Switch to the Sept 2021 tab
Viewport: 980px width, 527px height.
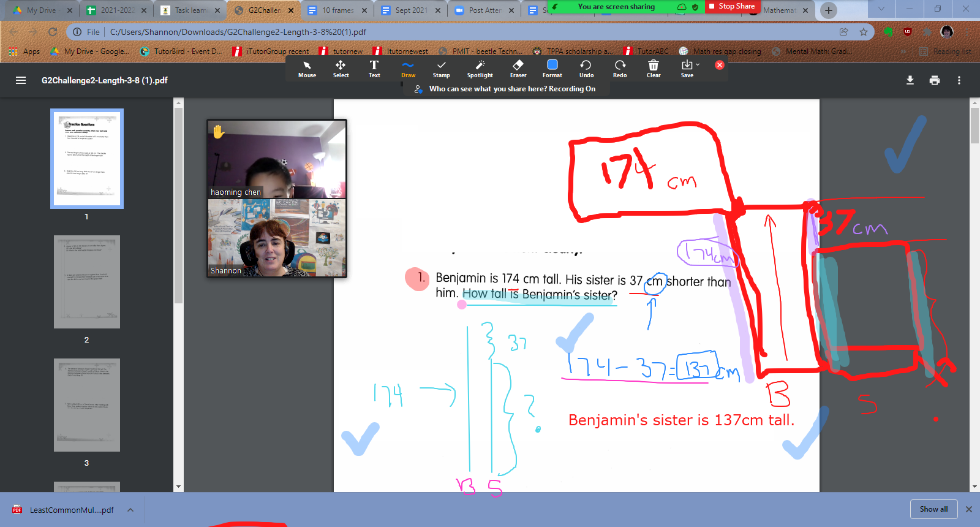click(x=411, y=10)
